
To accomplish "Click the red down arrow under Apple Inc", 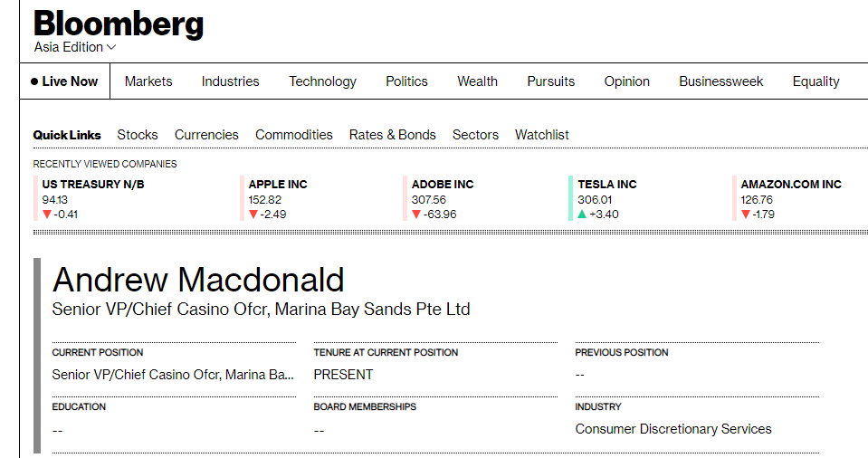I will click(253, 215).
